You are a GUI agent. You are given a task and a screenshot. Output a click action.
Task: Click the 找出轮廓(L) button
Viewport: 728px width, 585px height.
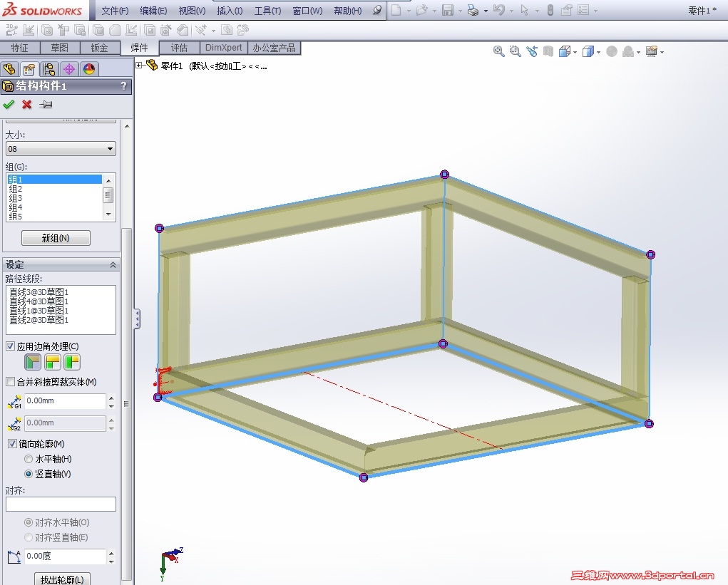62,579
